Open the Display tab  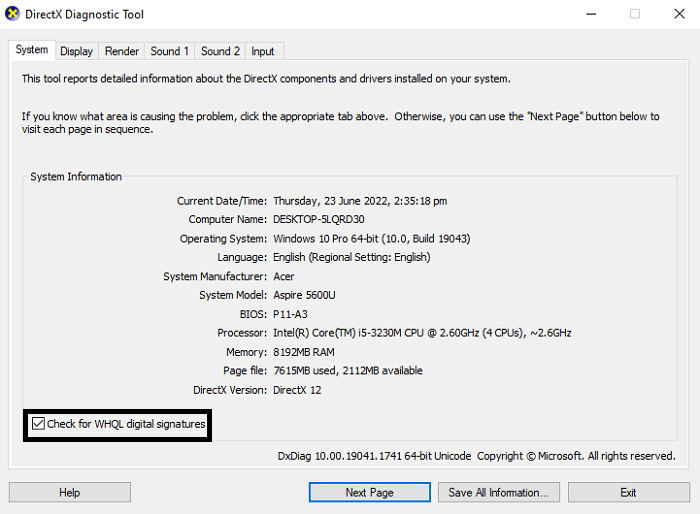click(76, 51)
